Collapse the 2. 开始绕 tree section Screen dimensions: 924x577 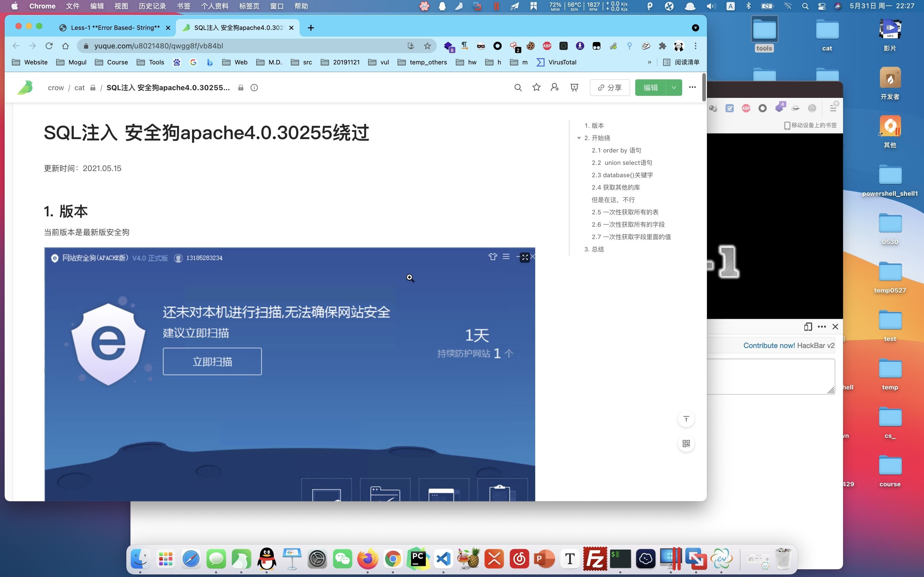[x=579, y=138]
